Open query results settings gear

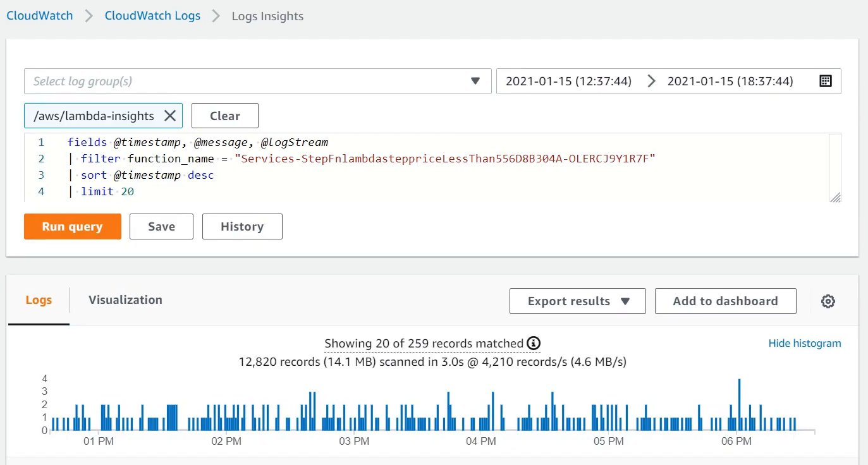coord(828,301)
